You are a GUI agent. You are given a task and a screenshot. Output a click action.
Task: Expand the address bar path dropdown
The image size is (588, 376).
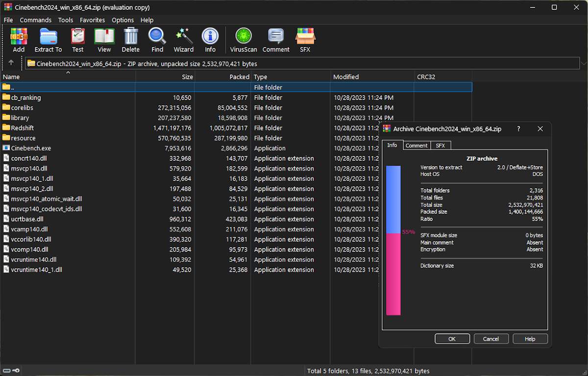(x=583, y=63)
